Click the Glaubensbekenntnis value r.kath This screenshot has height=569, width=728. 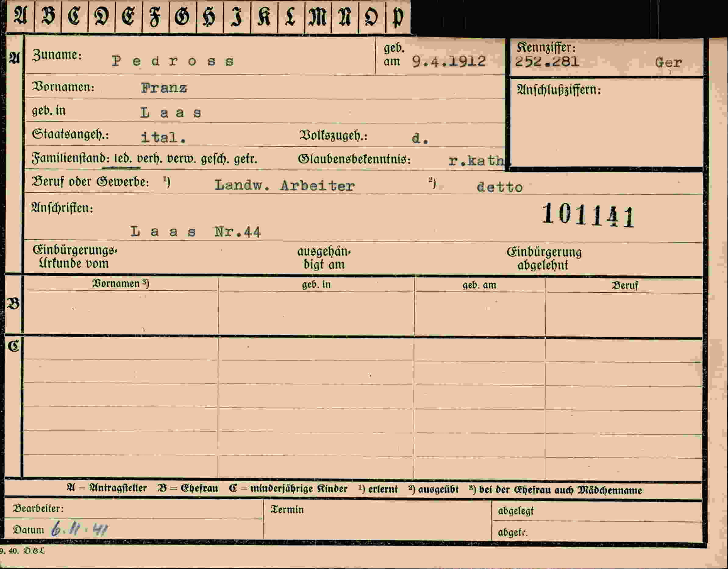coord(477,161)
